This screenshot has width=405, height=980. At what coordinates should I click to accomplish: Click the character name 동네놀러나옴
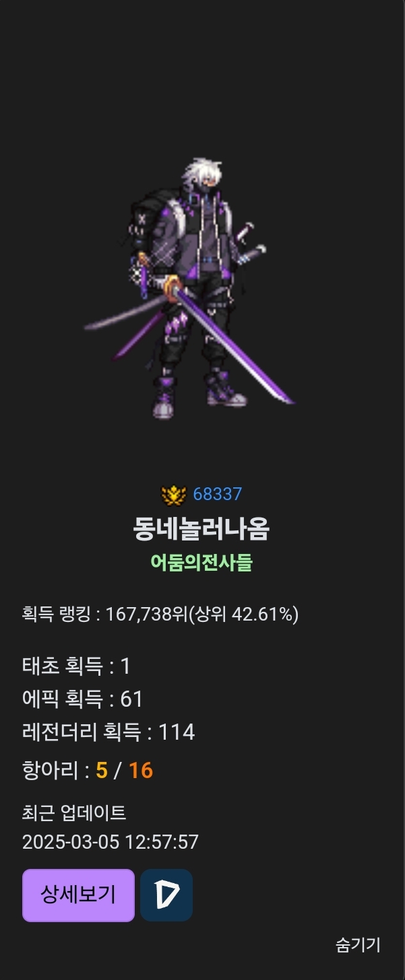(201, 530)
